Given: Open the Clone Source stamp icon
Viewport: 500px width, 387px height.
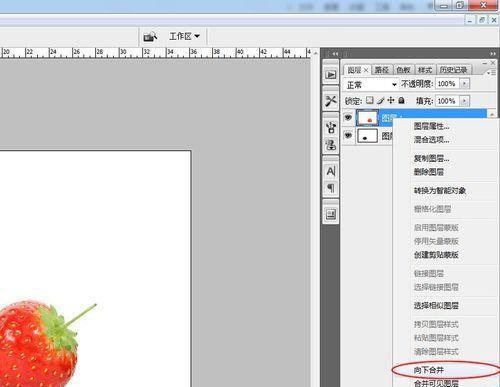Looking at the screenshot, I should 331,145.
